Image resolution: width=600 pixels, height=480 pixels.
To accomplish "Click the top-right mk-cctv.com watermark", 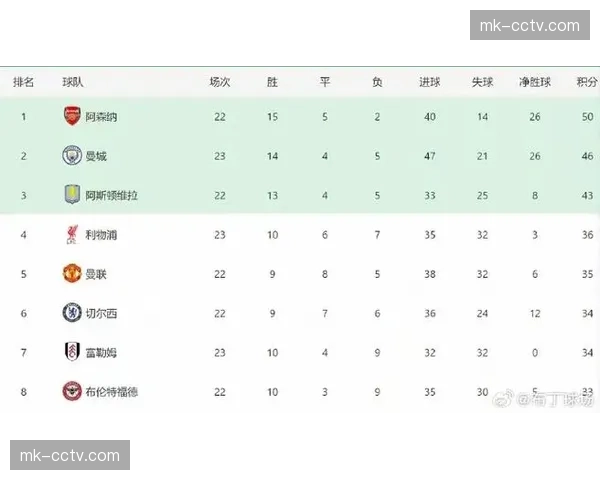I will (529, 25).
